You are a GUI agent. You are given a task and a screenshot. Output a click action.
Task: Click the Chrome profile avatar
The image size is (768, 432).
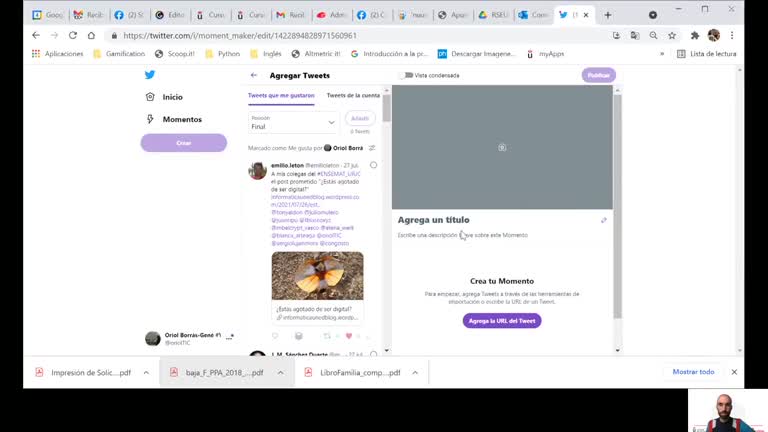point(714,35)
